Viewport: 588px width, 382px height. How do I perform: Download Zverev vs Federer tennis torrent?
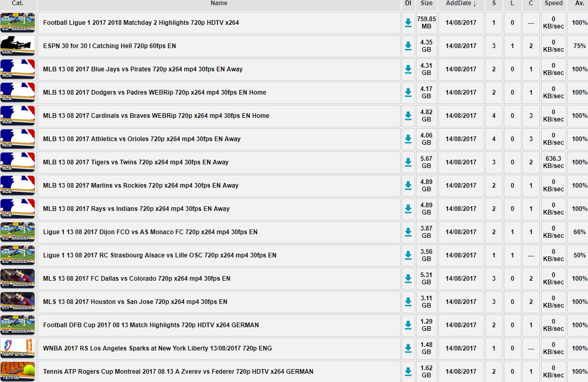(x=408, y=372)
